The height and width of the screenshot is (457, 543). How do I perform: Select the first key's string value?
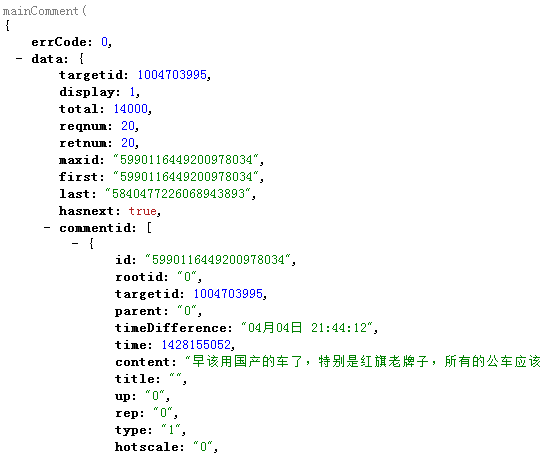tap(186, 177)
